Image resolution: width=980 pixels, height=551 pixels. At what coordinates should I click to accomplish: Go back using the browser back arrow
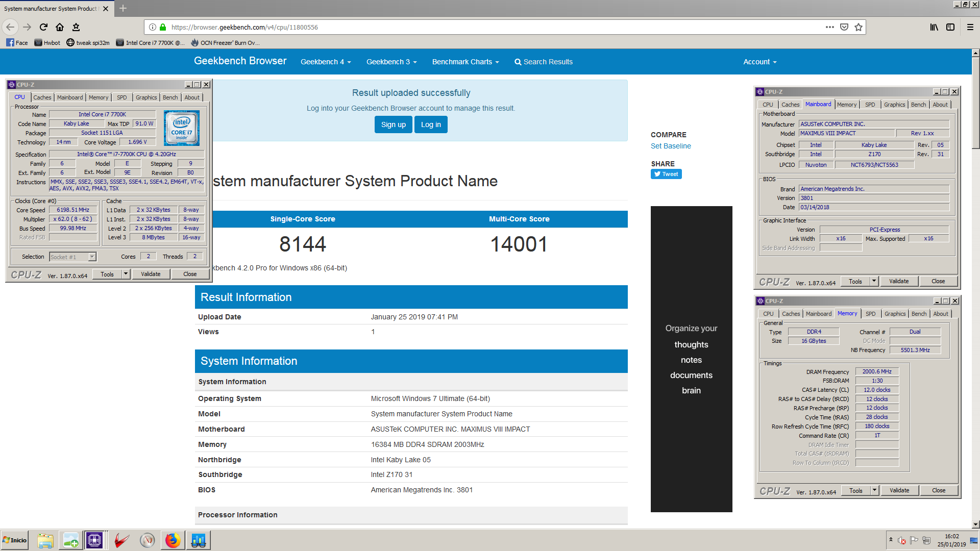point(10,27)
